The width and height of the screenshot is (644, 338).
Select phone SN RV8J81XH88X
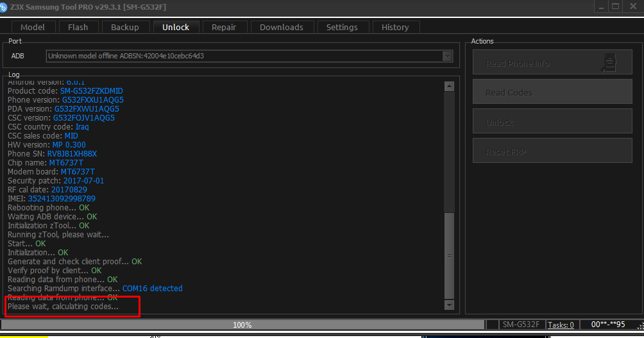pyautogui.click(x=72, y=154)
